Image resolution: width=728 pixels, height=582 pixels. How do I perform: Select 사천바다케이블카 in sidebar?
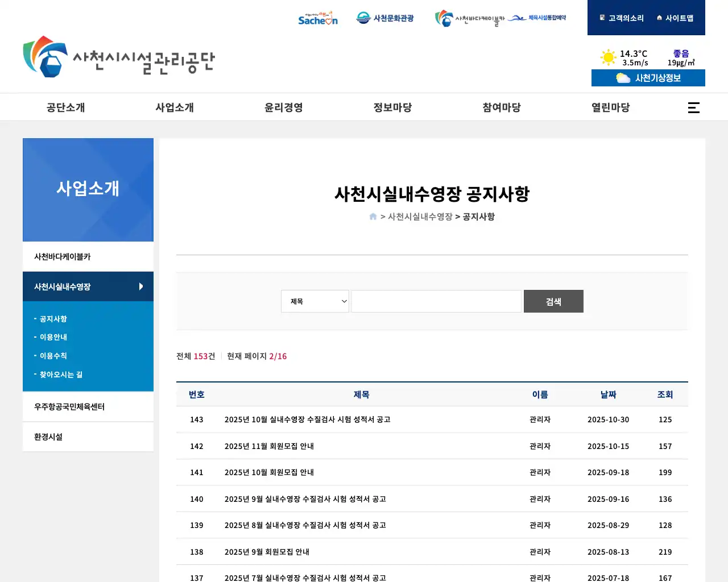click(88, 257)
